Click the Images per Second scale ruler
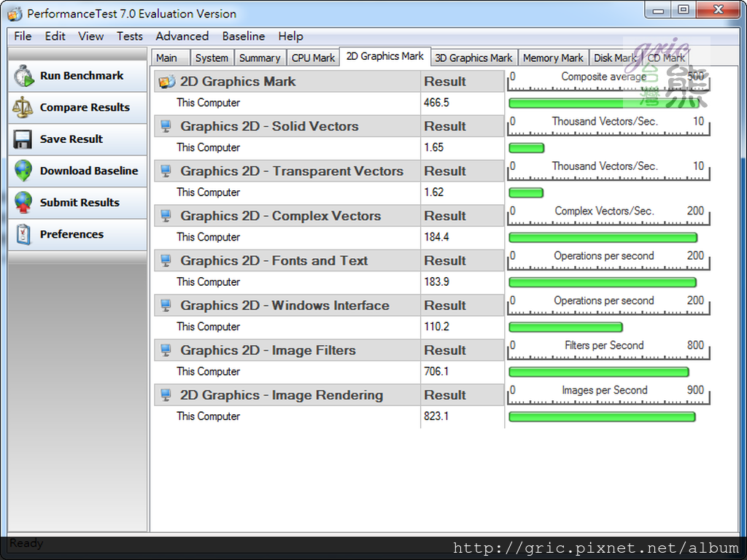 608,394
